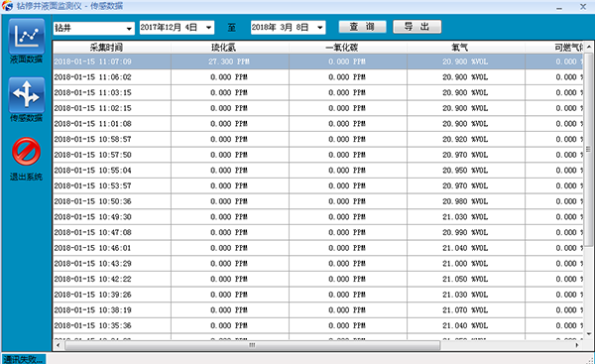The width and height of the screenshot is (595, 364).
Task: Click the horizontal scrollbar thumb
Action: [252, 345]
